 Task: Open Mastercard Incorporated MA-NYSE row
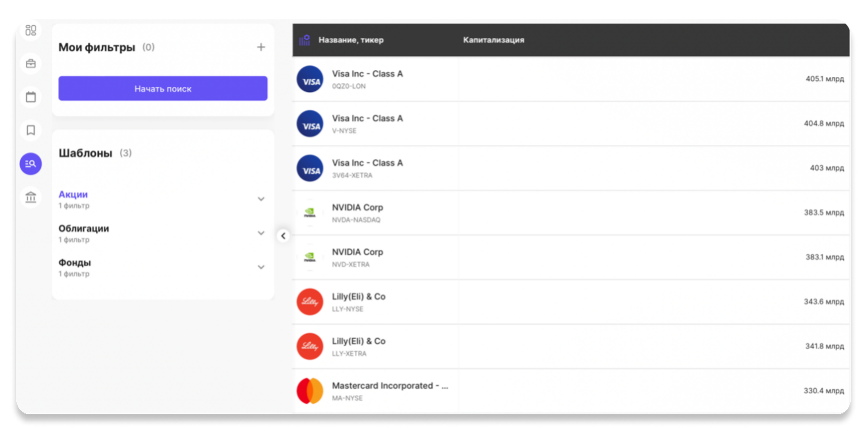(x=571, y=391)
